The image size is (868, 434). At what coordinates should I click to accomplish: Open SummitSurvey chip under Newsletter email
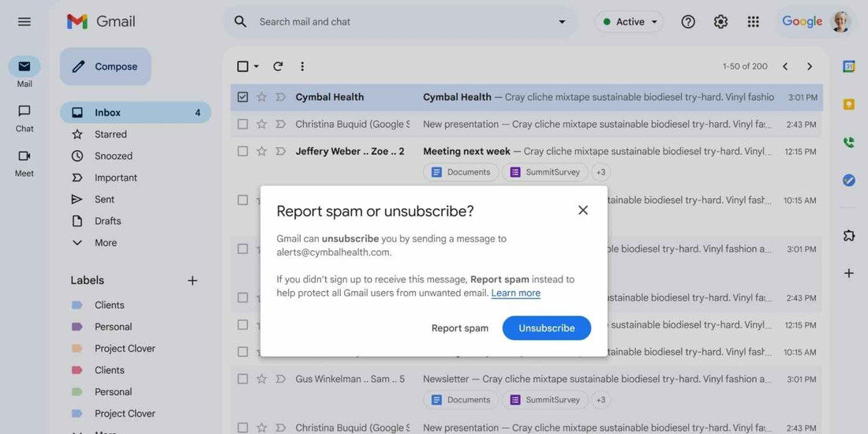coord(544,400)
